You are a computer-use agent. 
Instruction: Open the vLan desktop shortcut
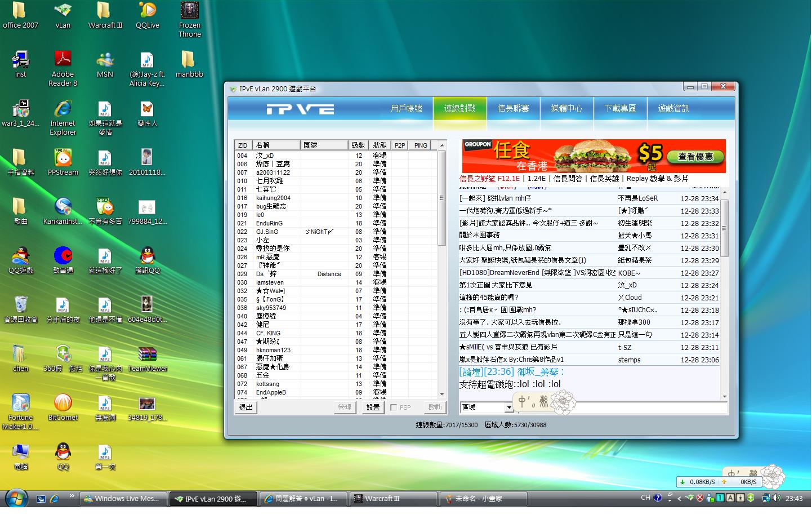(x=63, y=11)
